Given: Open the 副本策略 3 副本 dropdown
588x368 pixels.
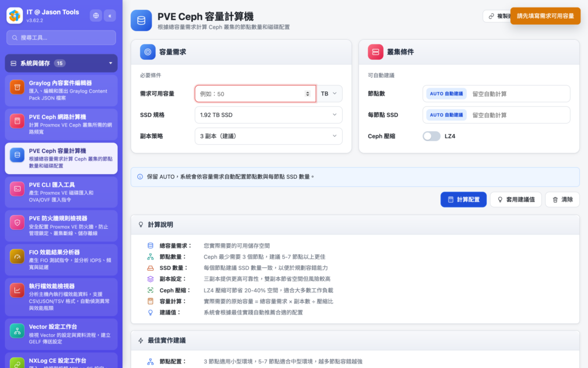Looking at the screenshot, I should [269, 136].
